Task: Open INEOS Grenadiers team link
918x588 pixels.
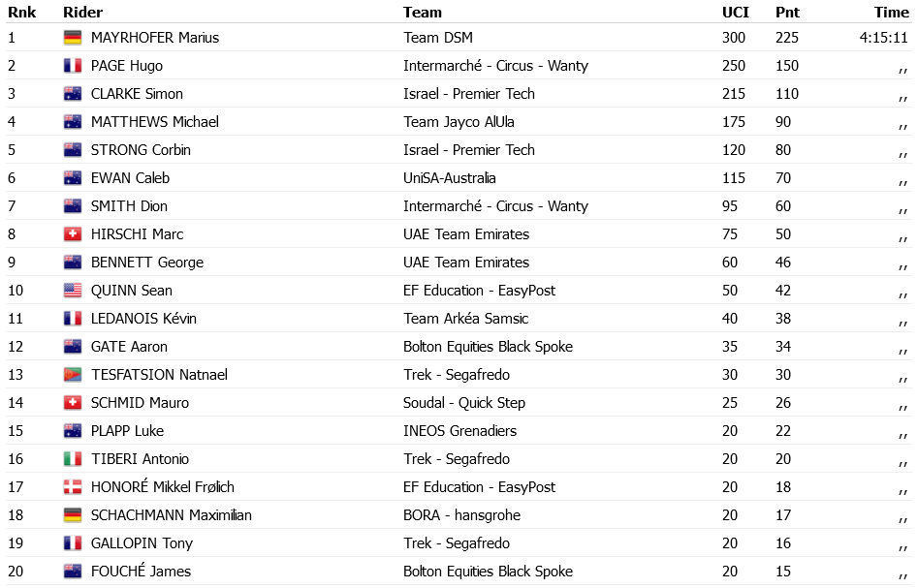Action: [459, 431]
